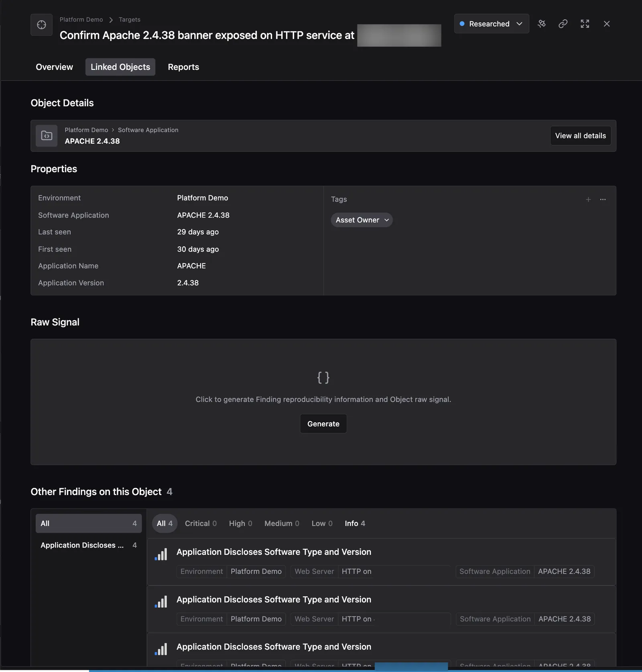642x672 pixels.
Task: Click Application Version 2.4.38 value
Action: tap(188, 283)
